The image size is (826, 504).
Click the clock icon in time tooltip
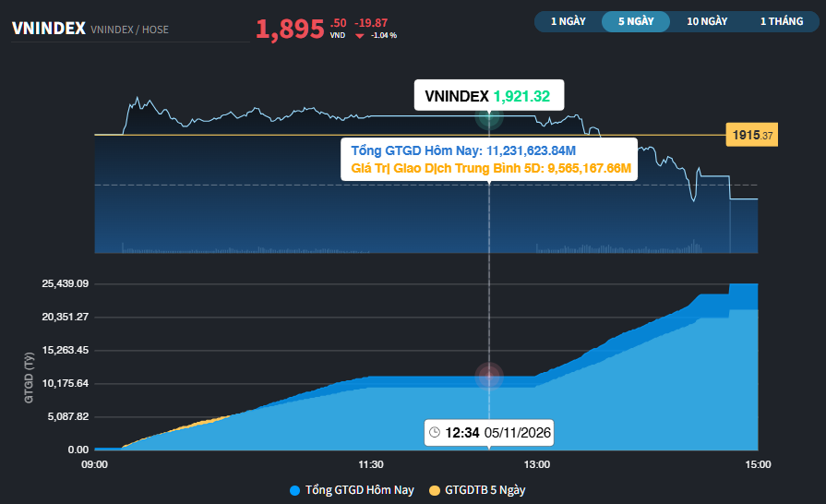(435, 432)
